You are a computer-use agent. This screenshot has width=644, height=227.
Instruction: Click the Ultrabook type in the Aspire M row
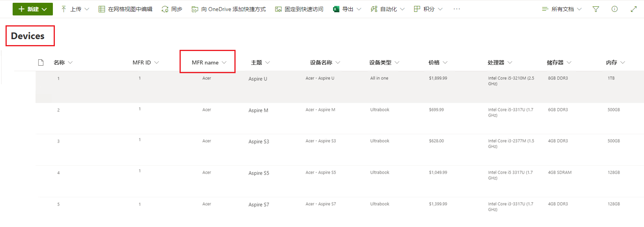[380, 110]
